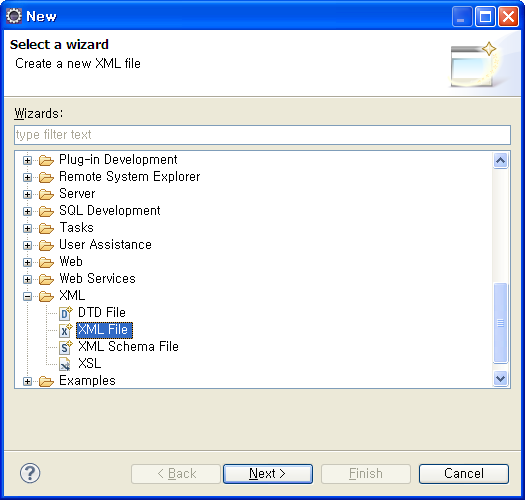Select the XML File entry
This screenshot has width=525, height=500.
pos(104,330)
